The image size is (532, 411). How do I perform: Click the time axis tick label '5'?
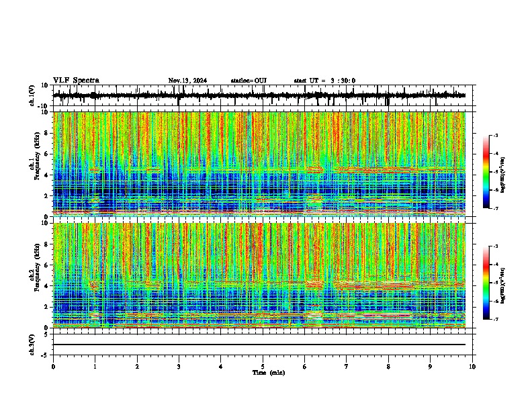[263, 367]
